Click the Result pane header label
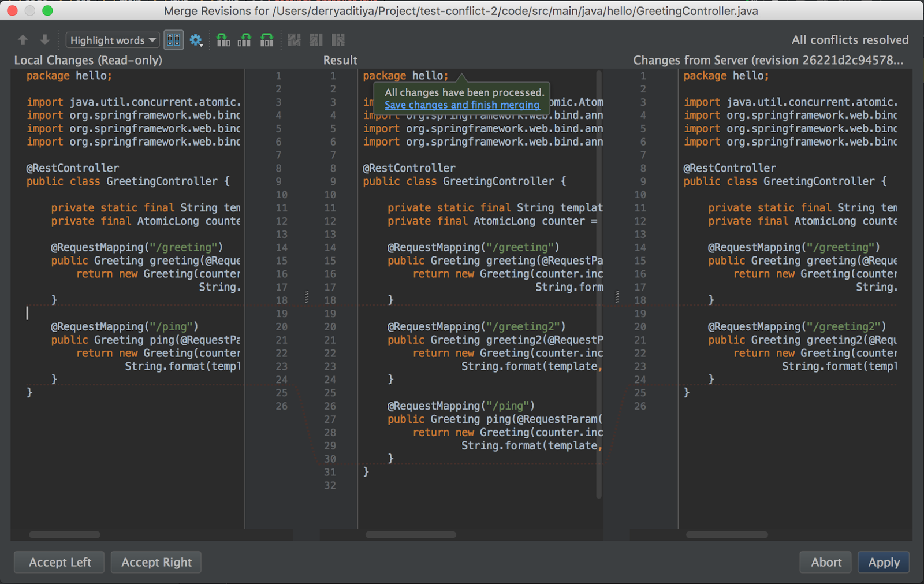 point(340,60)
